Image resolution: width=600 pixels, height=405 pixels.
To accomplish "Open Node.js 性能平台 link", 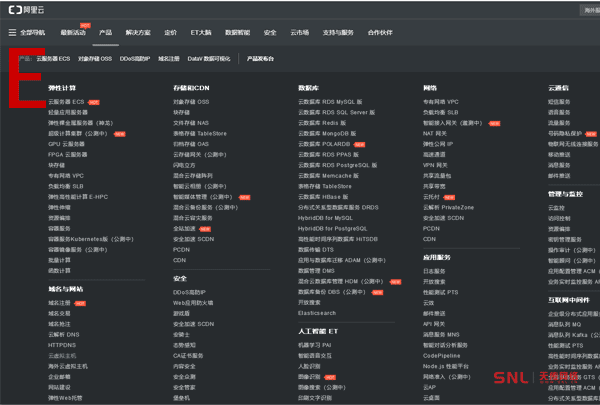I will click(446, 366).
